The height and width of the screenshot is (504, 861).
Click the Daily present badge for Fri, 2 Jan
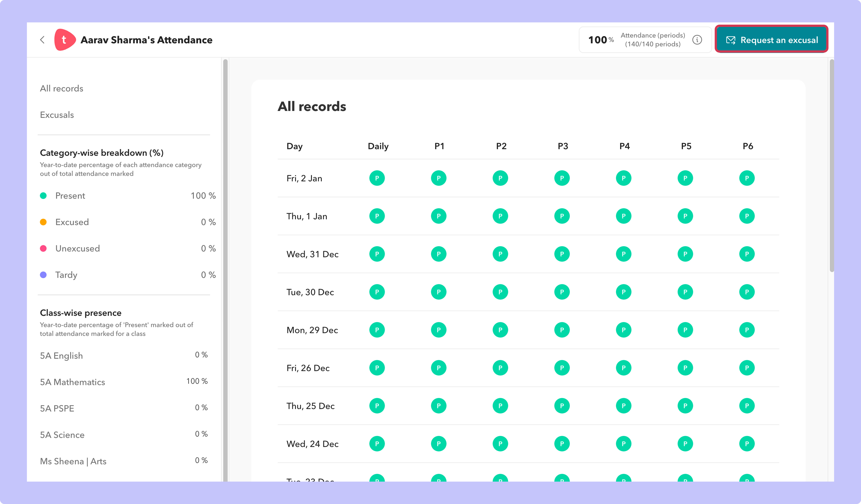[x=377, y=178]
